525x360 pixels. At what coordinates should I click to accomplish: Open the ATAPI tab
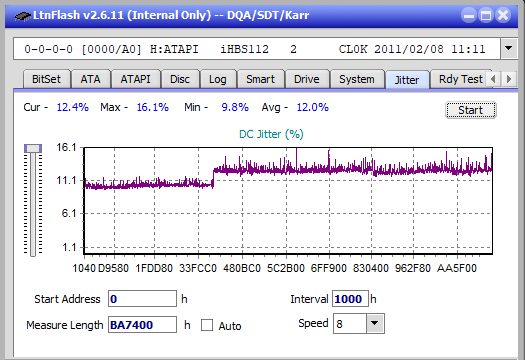(x=135, y=79)
